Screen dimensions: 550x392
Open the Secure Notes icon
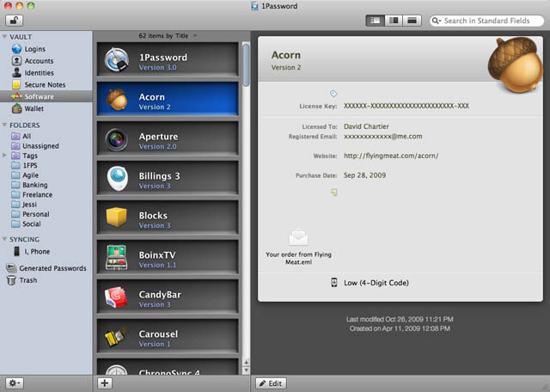(16, 84)
